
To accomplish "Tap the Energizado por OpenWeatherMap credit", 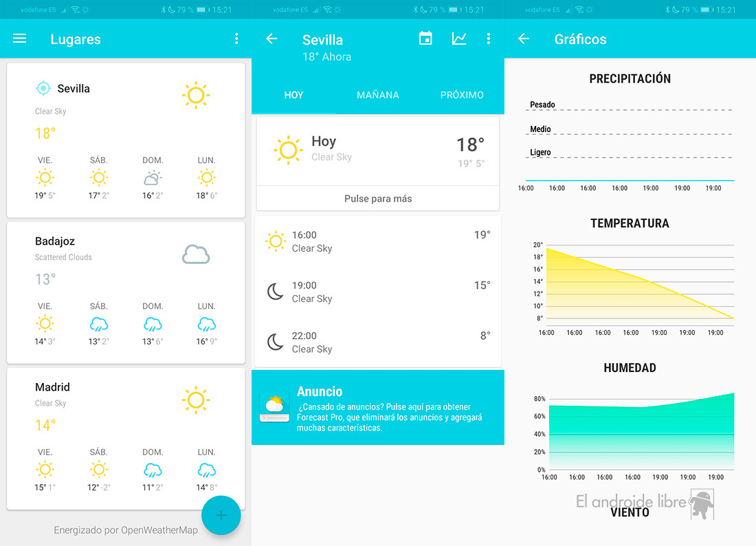I will click(126, 530).
